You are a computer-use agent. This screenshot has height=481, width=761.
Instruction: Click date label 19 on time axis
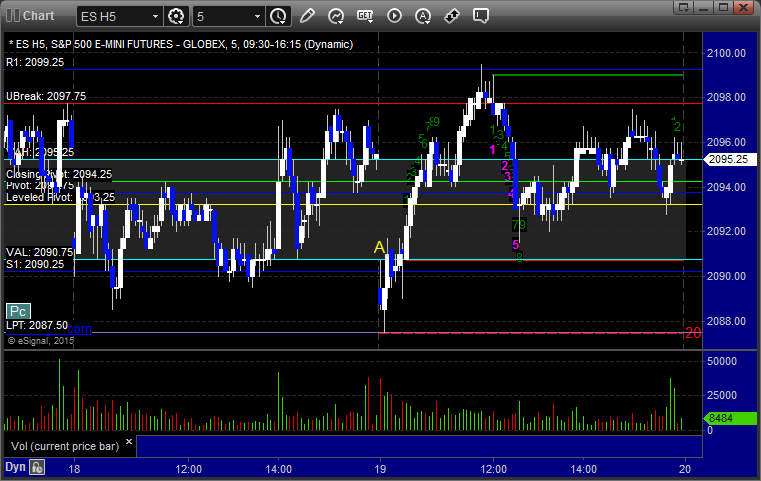(380, 469)
